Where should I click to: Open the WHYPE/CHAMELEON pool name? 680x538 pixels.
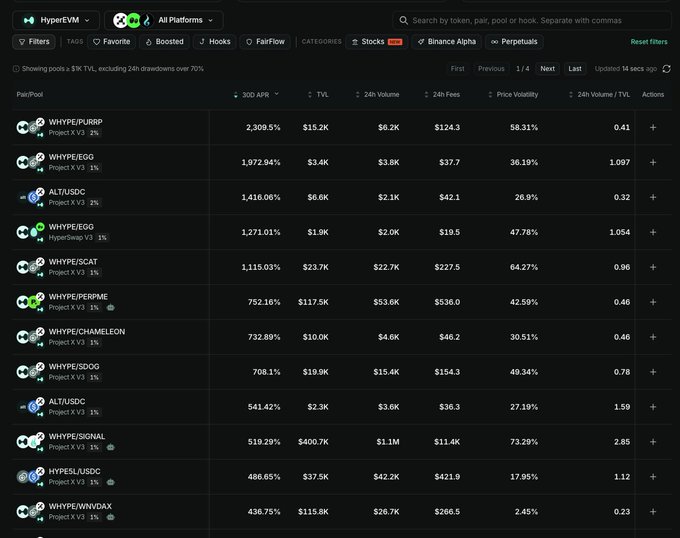[x=87, y=332]
